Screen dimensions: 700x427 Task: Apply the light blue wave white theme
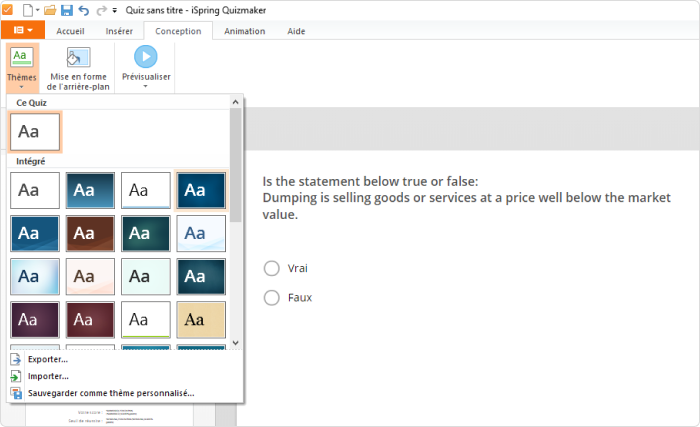pos(201,233)
